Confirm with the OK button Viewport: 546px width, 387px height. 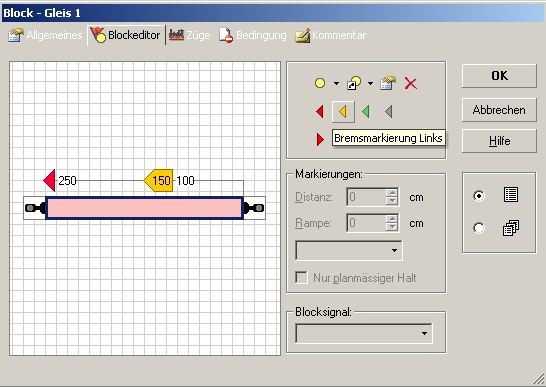point(499,76)
